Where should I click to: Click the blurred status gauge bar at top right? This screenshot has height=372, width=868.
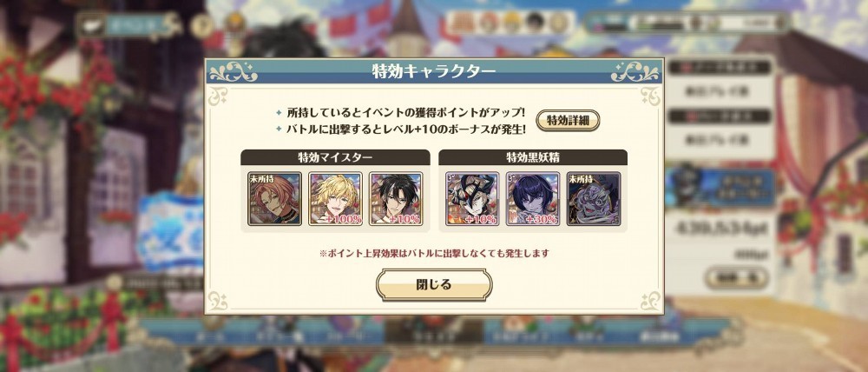[x=687, y=23]
